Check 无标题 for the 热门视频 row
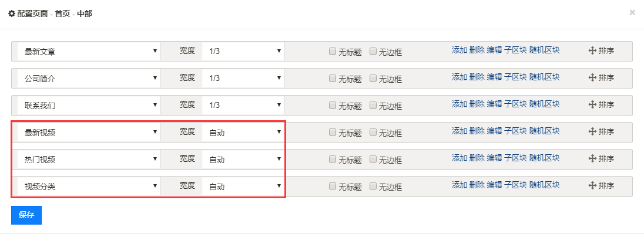 click(332, 159)
